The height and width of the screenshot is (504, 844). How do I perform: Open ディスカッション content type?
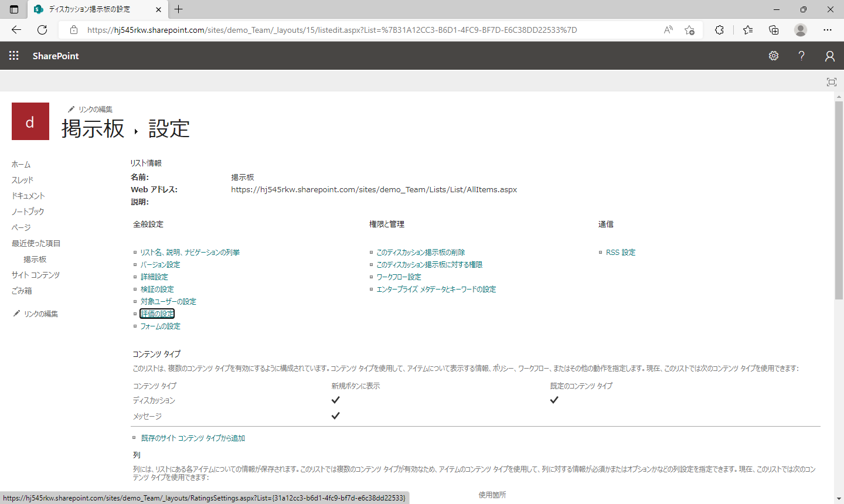[154, 400]
